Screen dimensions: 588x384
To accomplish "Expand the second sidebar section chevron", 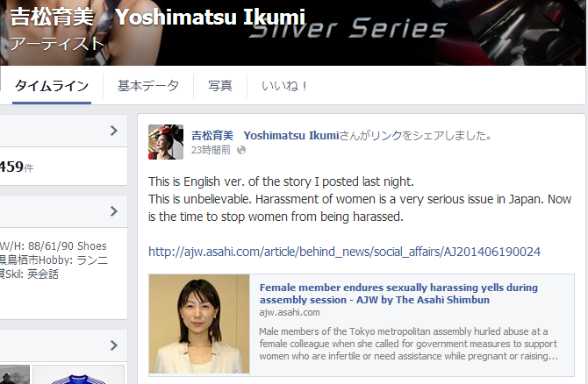I will pyautogui.click(x=114, y=211).
